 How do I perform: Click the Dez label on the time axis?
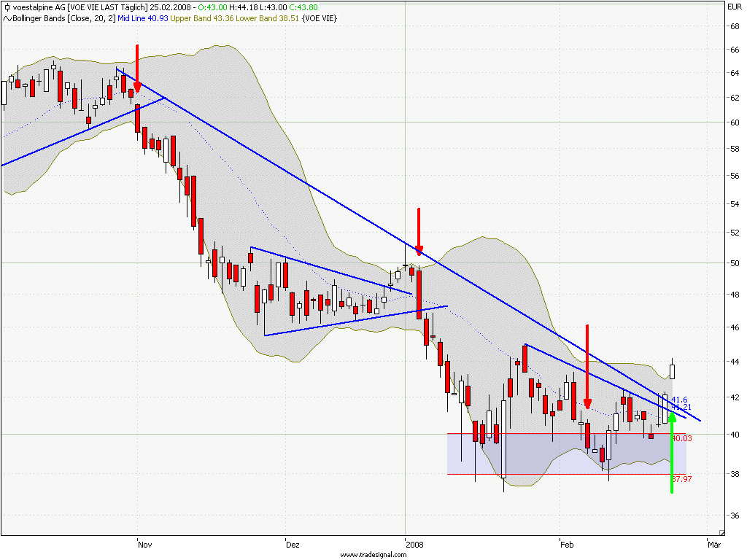pos(293,544)
